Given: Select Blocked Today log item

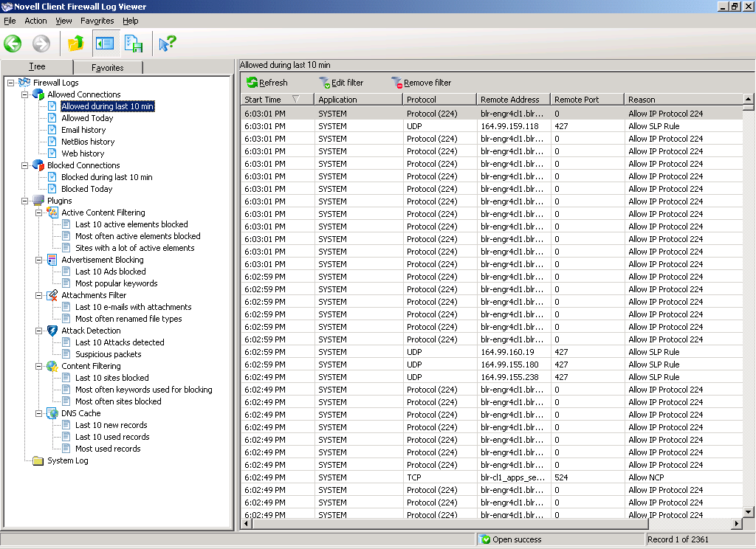Looking at the screenshot, I should tap(87, 189).
